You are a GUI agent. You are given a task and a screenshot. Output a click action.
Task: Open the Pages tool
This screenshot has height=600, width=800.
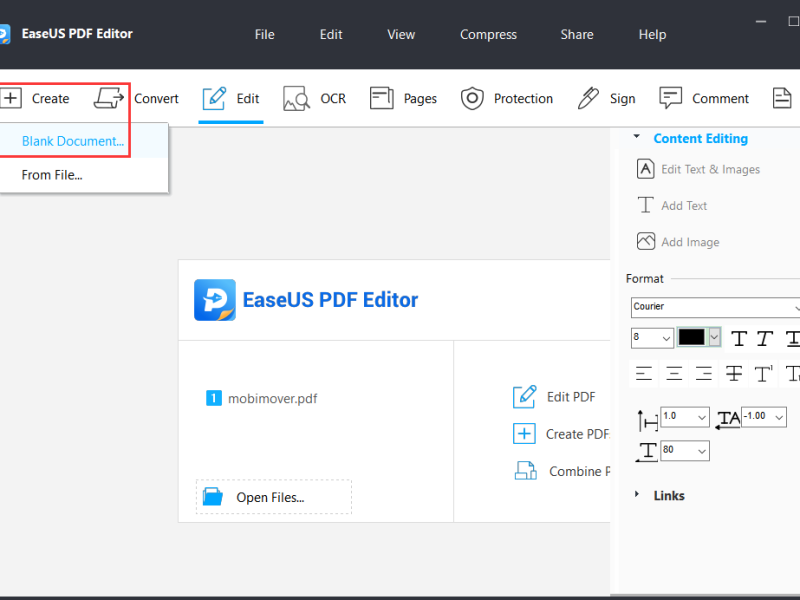(x=403, y=98)
